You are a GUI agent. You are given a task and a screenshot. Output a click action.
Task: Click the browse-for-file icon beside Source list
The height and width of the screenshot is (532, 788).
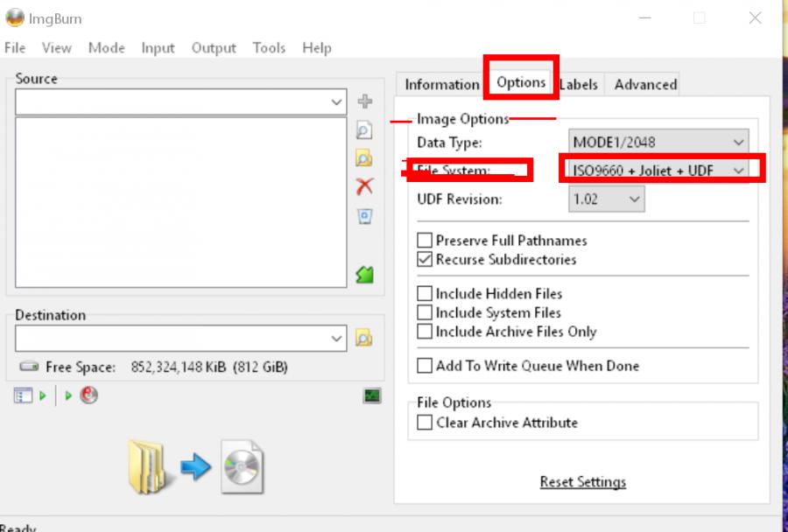click(364, 130)
